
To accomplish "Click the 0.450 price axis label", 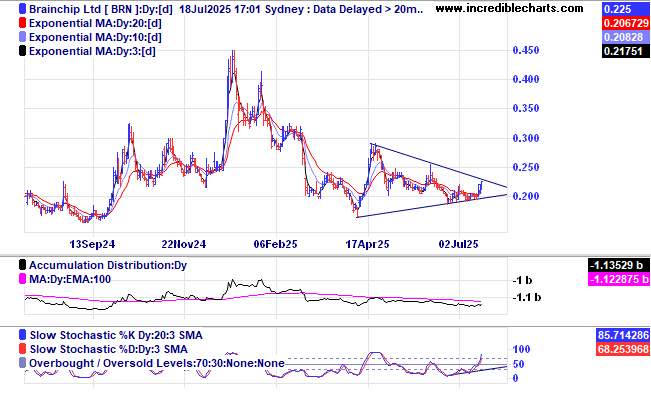I will [x=526, y=50].
